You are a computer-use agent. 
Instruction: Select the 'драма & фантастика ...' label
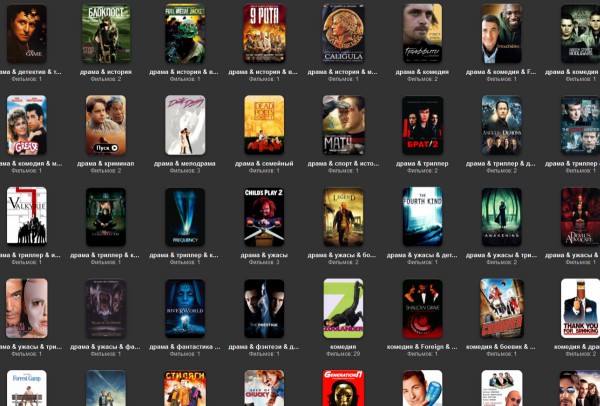click(x=185, y=347)
